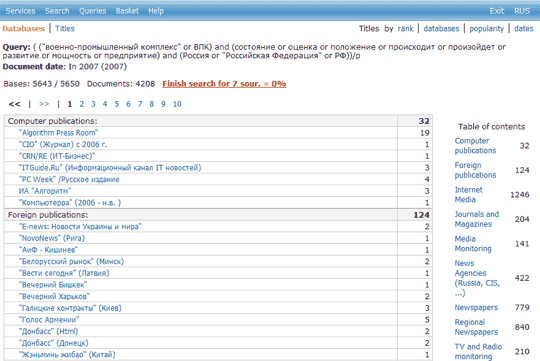Image resolution: width=540 pixels, height=361 pixels.
Task: Click the Exit link
Action: 497,11
